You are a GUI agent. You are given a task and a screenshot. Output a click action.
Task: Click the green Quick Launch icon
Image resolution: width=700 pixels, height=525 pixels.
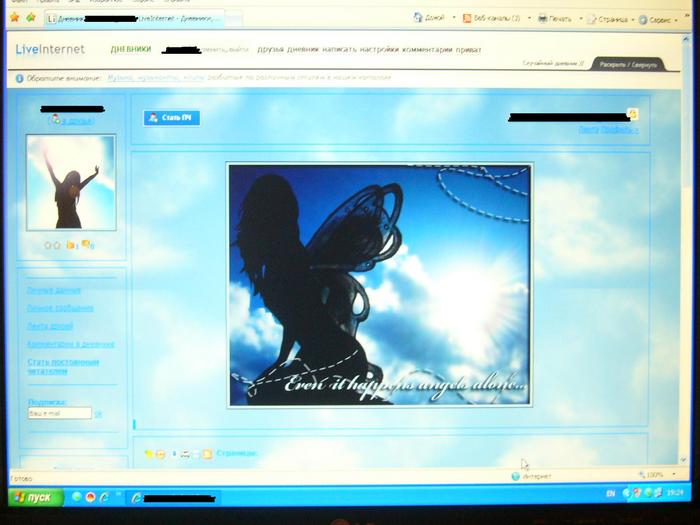(x=77, y=496)
